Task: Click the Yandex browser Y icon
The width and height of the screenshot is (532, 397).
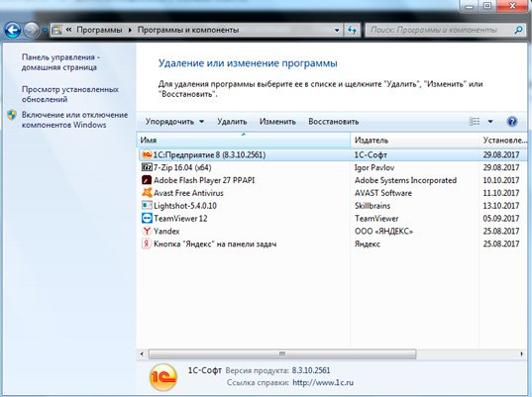Action: (x=147, y=231)
